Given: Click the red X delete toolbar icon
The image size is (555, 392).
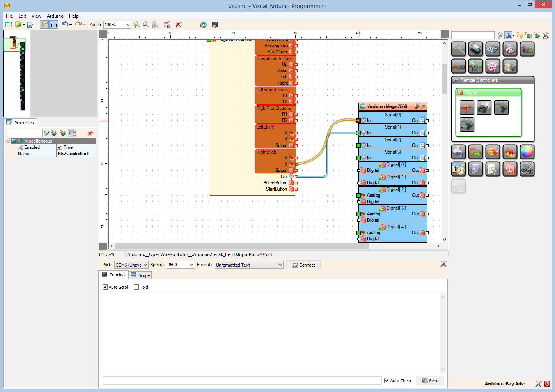Looking at the screenshot, I should point(178,25).
